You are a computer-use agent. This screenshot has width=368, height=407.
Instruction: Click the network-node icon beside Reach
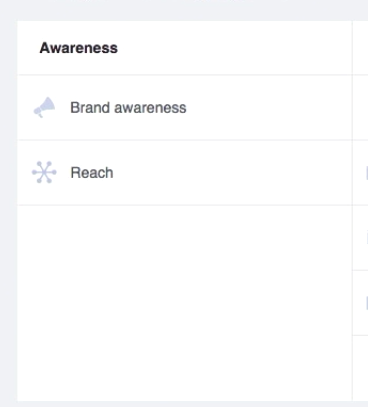point(44,172)
